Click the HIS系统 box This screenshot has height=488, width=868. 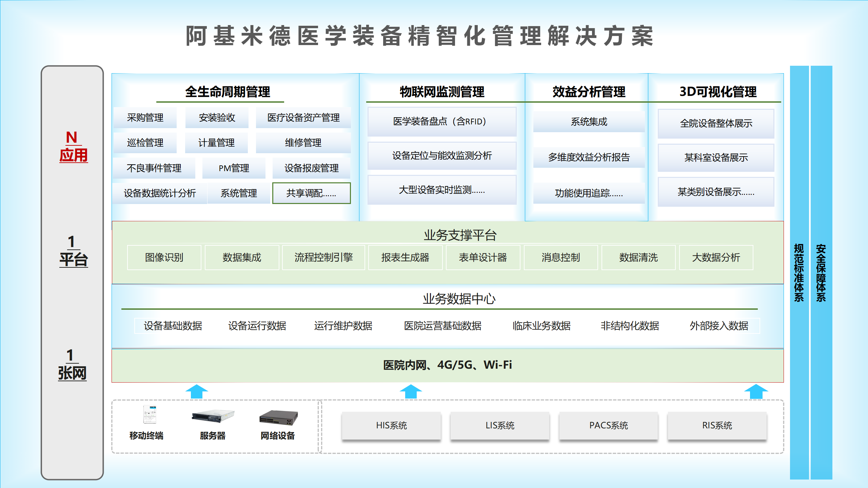click(391, 426)
